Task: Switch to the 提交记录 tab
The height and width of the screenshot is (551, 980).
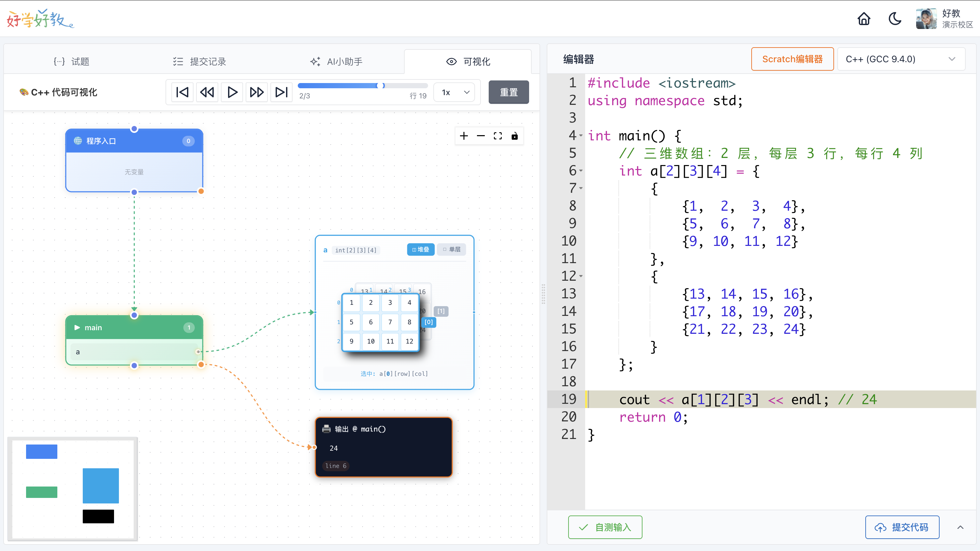Action: coord(199,61)
